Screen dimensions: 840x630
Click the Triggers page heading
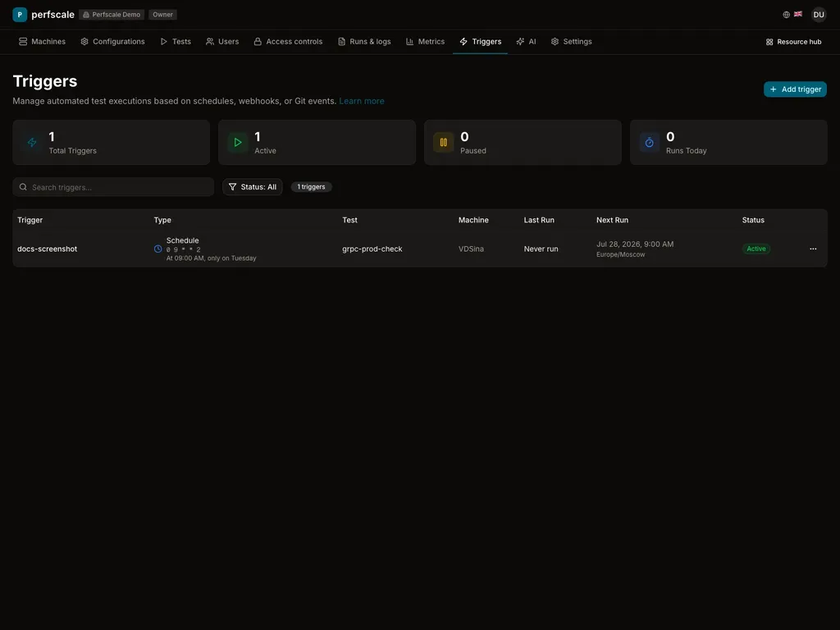tap(45, 81)
